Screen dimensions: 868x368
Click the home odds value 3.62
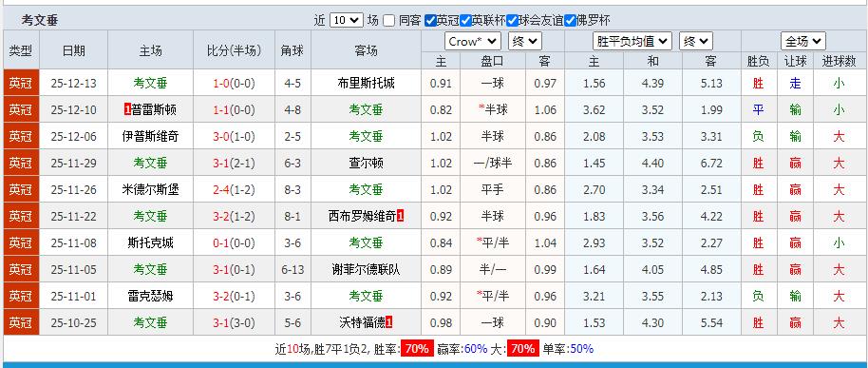(x=594, y=109)
